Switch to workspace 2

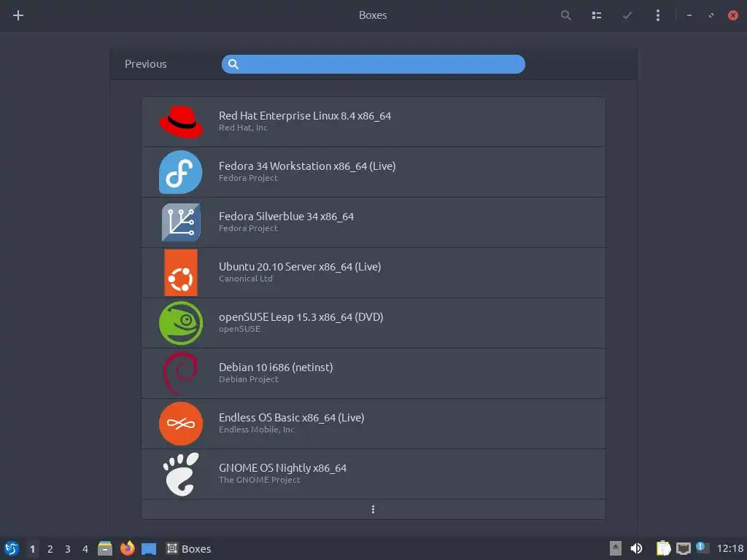click(50, 549)
